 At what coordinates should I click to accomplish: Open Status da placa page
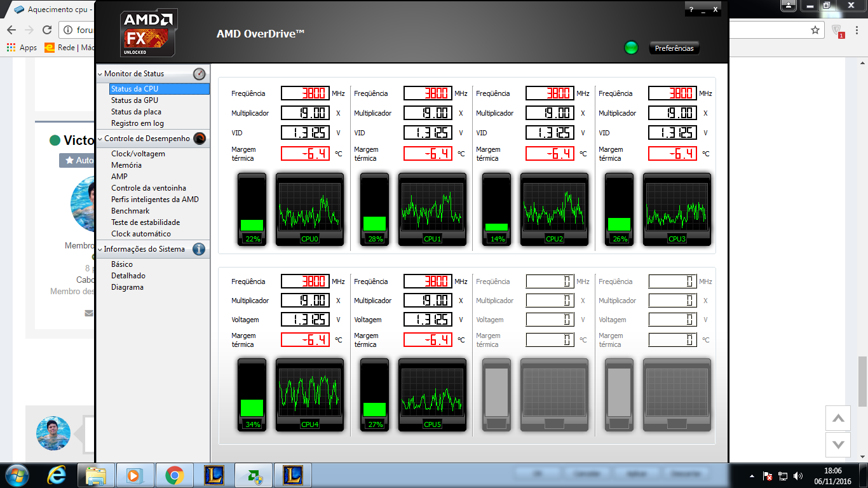136,112
